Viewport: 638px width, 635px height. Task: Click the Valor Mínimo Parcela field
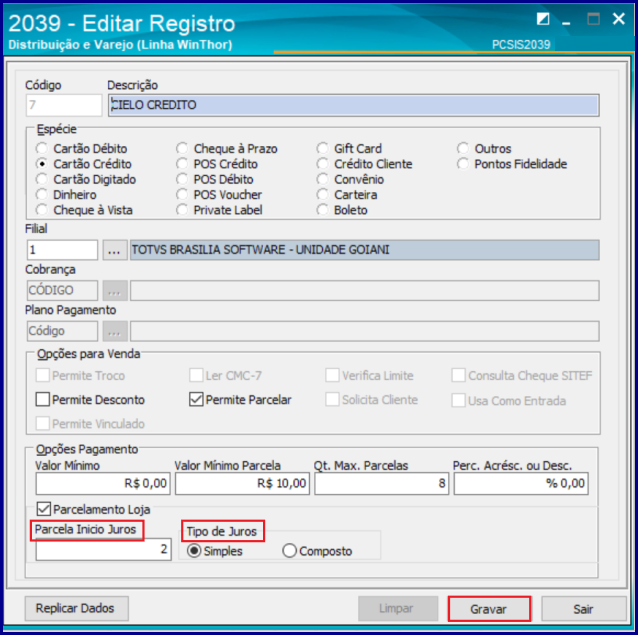243,484
